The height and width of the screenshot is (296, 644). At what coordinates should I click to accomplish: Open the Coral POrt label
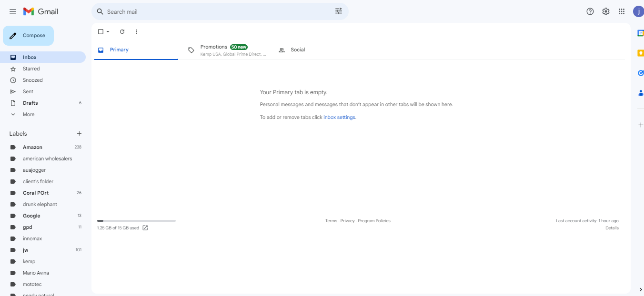click(x=43, y=193)
